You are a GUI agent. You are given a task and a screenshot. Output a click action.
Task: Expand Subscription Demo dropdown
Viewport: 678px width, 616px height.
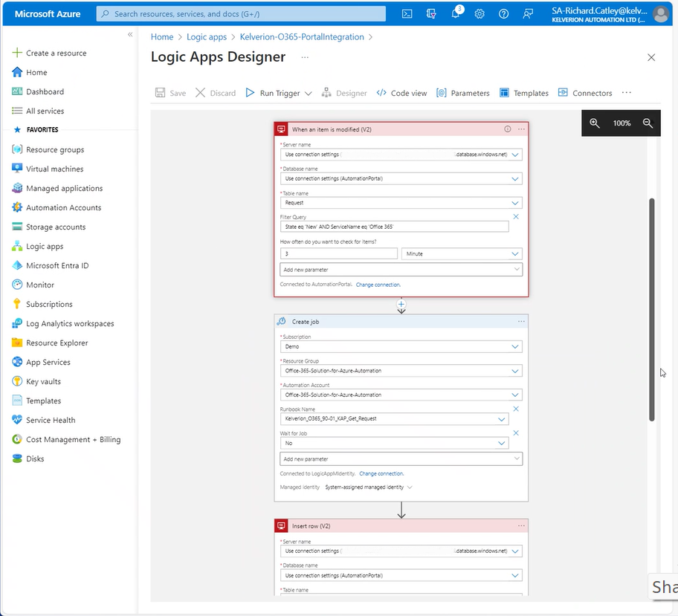[514, 347]
